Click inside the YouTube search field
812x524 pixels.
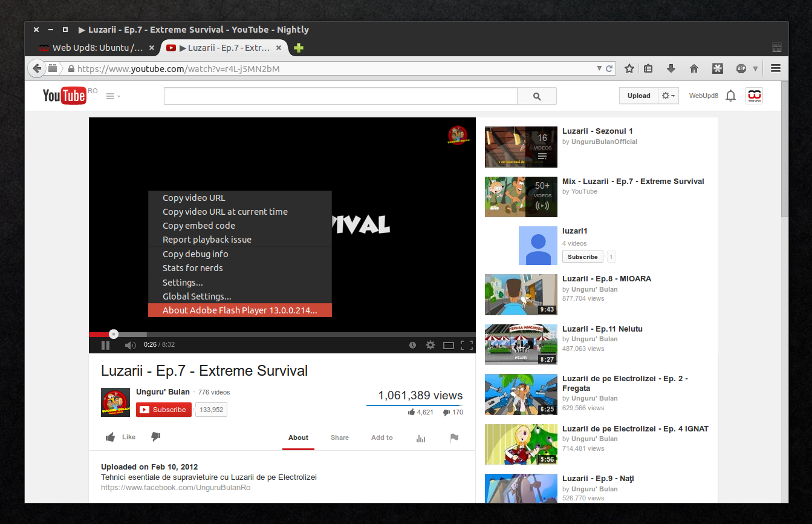point(340,96)
